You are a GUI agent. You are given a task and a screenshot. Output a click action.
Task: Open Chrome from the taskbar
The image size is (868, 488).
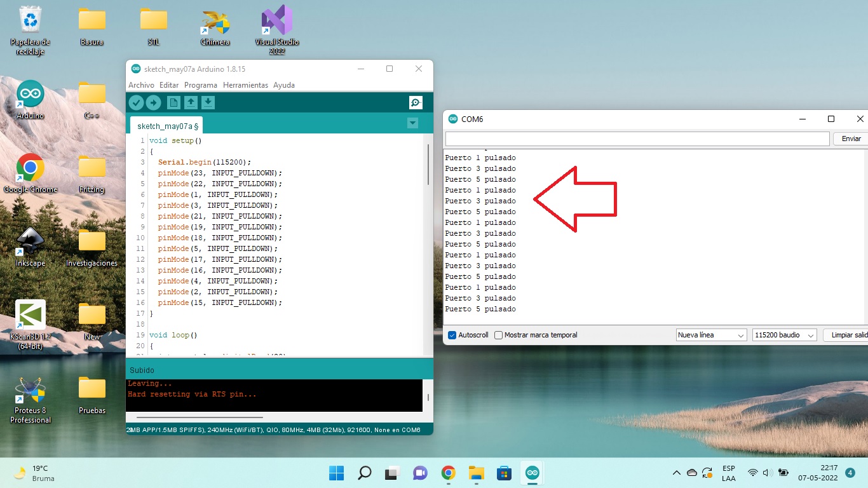448,473
